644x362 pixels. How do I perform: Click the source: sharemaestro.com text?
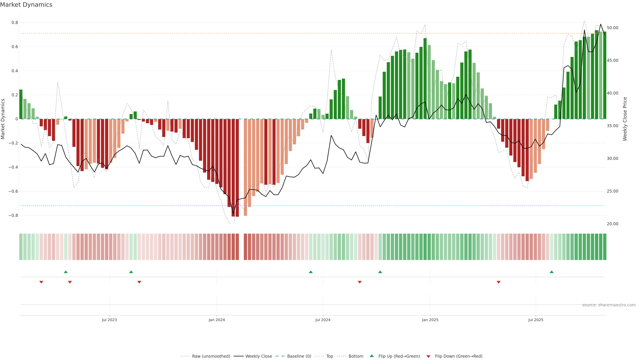609,305
